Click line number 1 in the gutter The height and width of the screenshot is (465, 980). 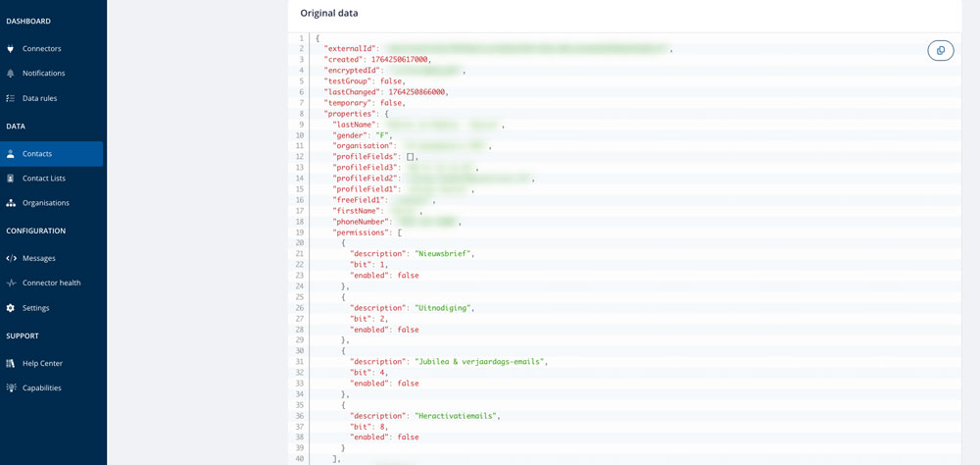302,37
